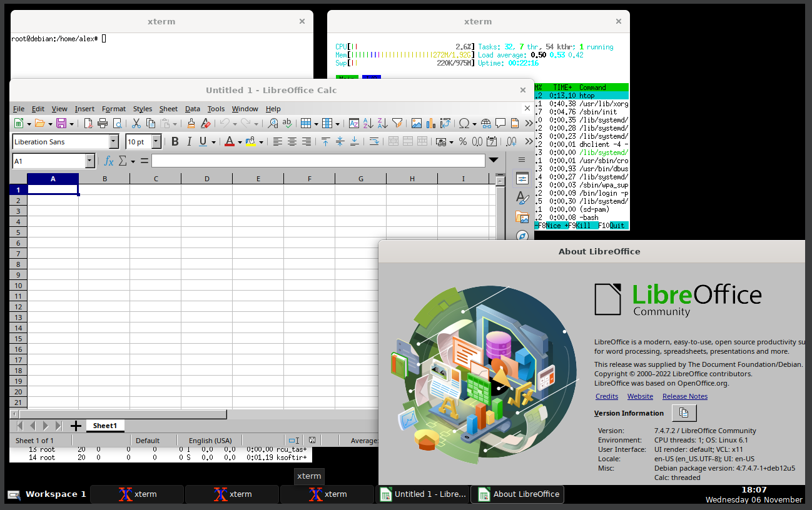Toggle underline formatting
Screen dimensions: 812x510
pyautogui.click(x=203, y=142)
